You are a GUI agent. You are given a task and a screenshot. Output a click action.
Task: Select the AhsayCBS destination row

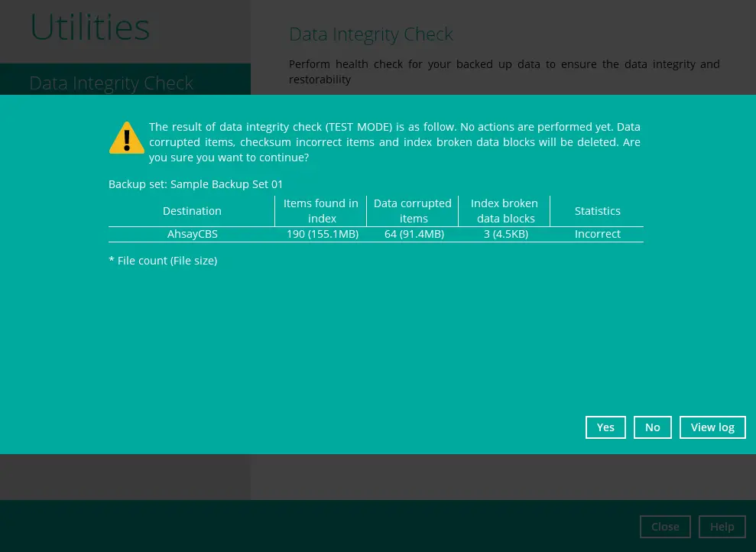(x=192, y=234)
